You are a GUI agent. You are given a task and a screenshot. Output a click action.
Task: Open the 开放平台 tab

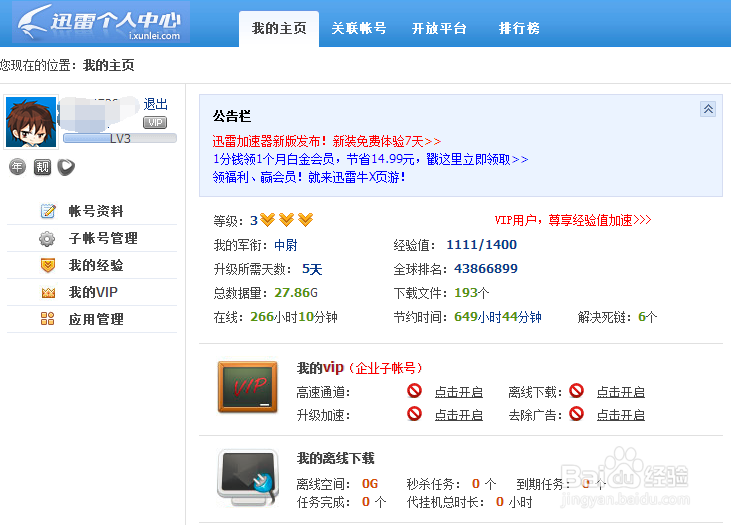coord(439,28)
